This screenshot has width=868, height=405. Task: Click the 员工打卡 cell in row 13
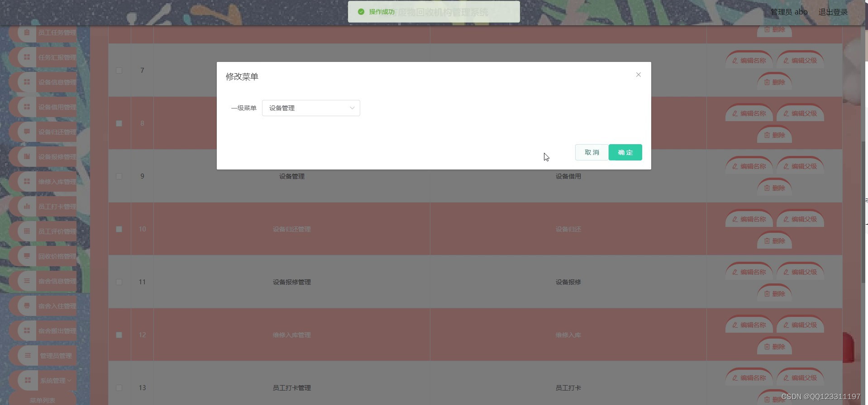(568, 388)
